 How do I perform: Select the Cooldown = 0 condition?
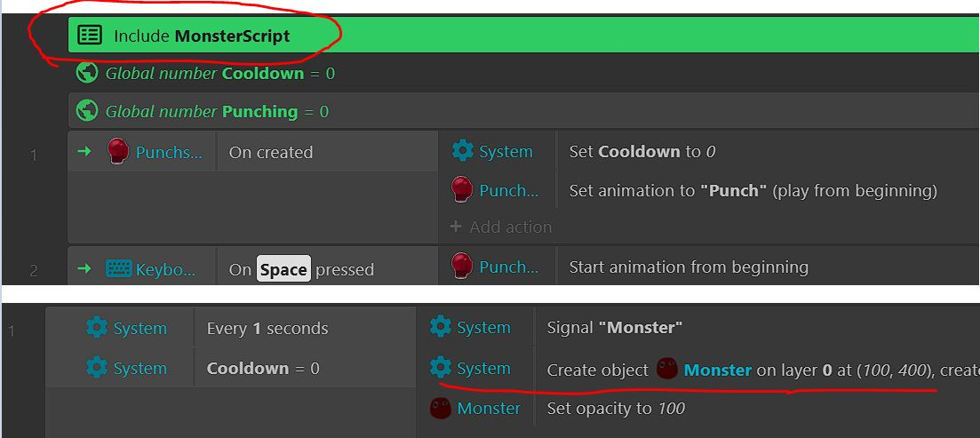coord(263,369)
